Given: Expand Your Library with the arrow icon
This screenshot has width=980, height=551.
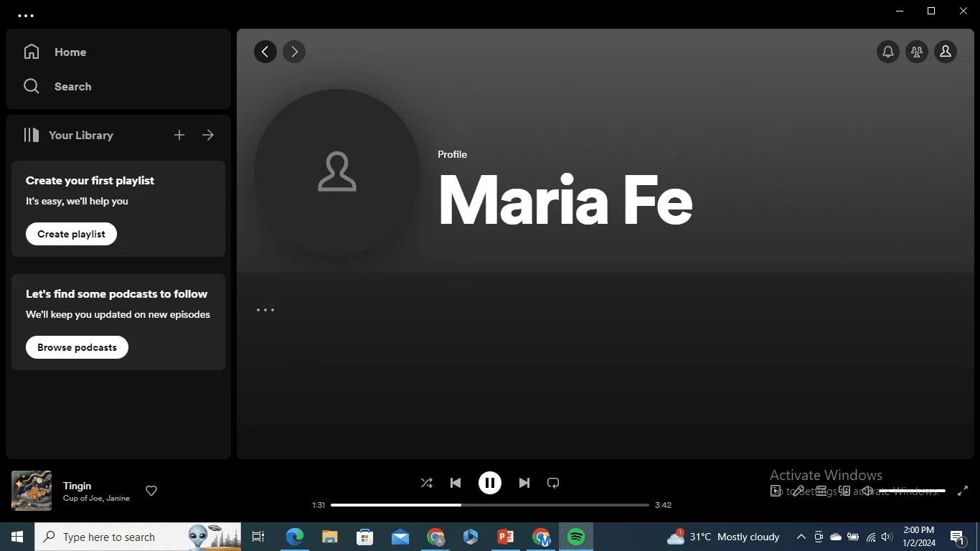Looking at the screenshot, I should pos(208,135).
